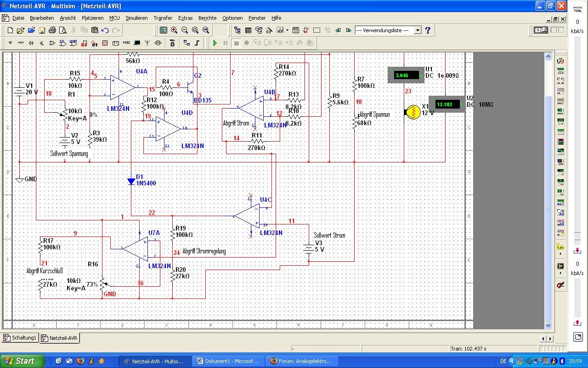Place a transistor component
Viewport: 588px width, 368px height.
tap(42, 43)
